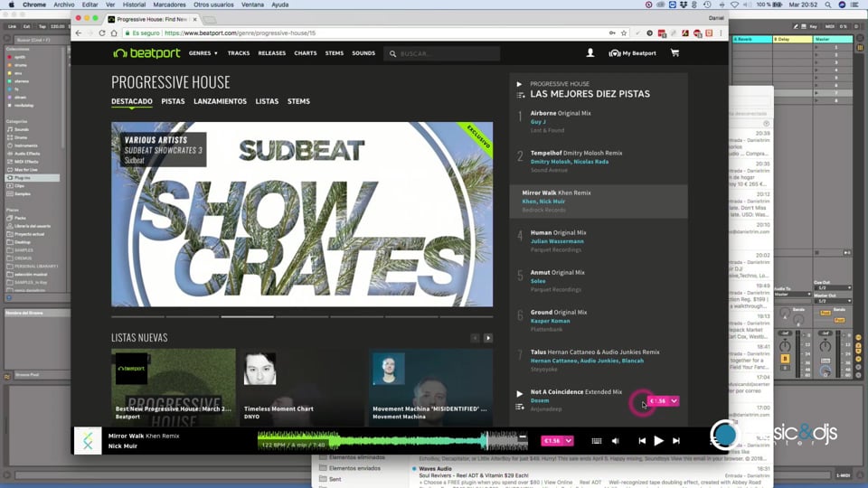Play Las Mejores Diez Pistas chart
The image size is (868, 488).
[519, 84]
